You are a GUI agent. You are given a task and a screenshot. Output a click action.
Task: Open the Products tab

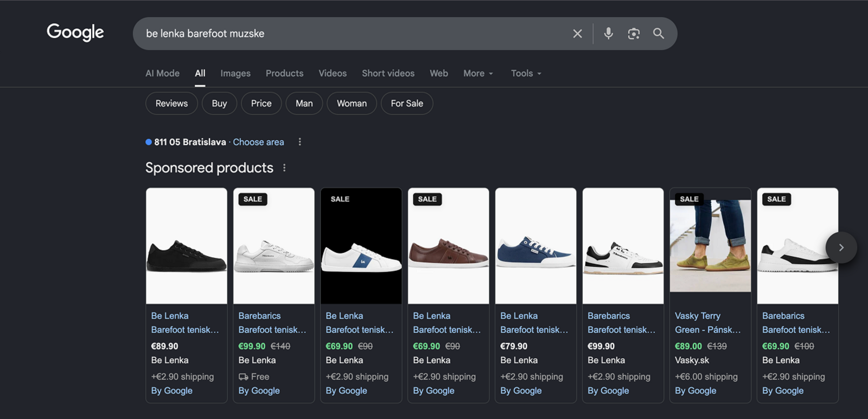tap(284, 73)
